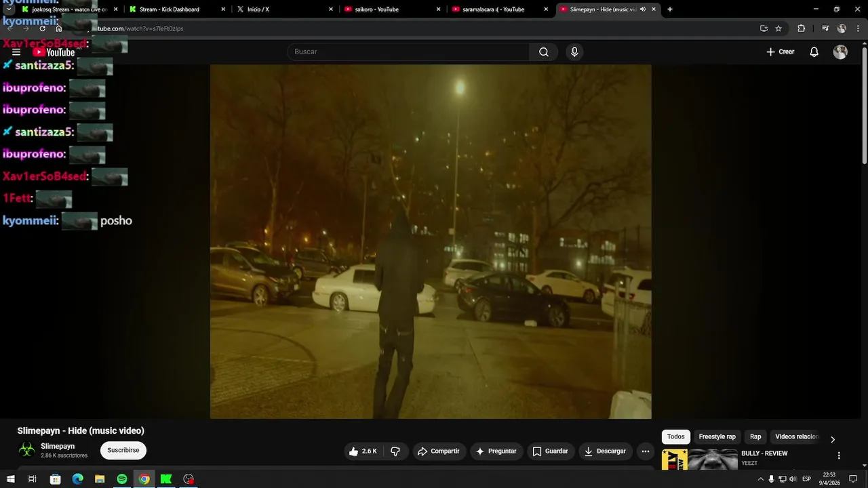Switch to Stream - Kick Dashboard tab
This screenshot has height=488, width=868.
[178, 9]
